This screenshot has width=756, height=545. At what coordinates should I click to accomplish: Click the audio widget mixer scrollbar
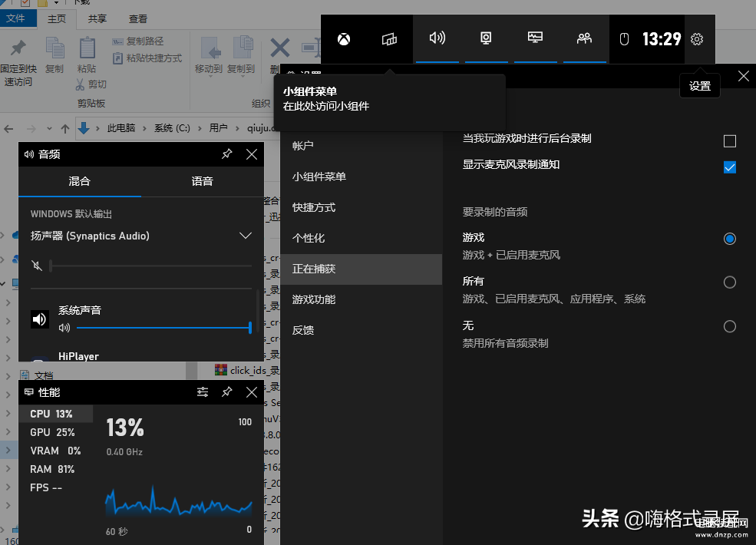coord(259,311)
